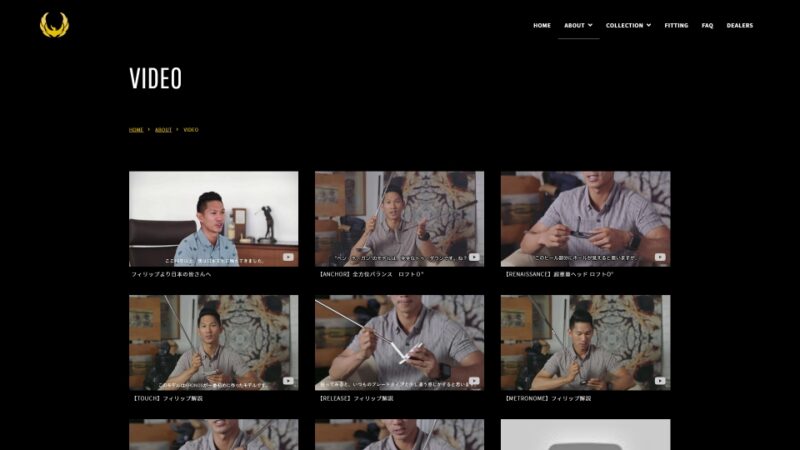The image size is (800, 450).
Task: Click the 【TOUCH】 フィリップ解説 caption
Action: click(167, 398)
